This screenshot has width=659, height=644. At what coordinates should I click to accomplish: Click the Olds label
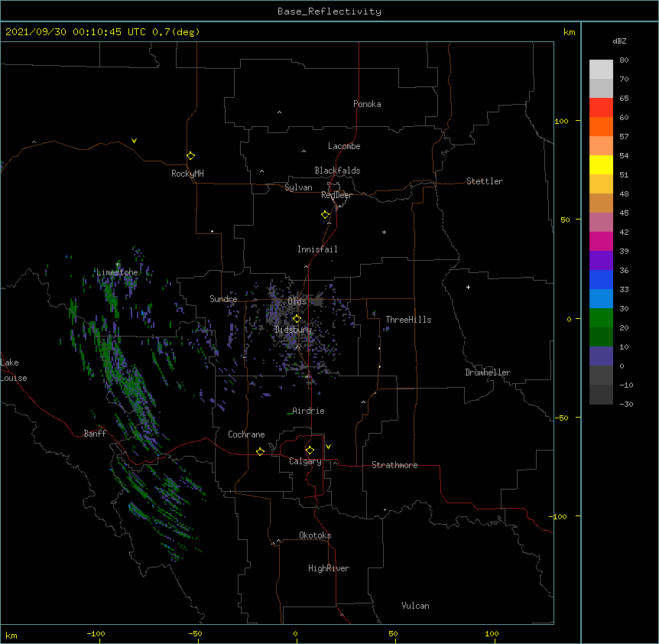(297, 301)
